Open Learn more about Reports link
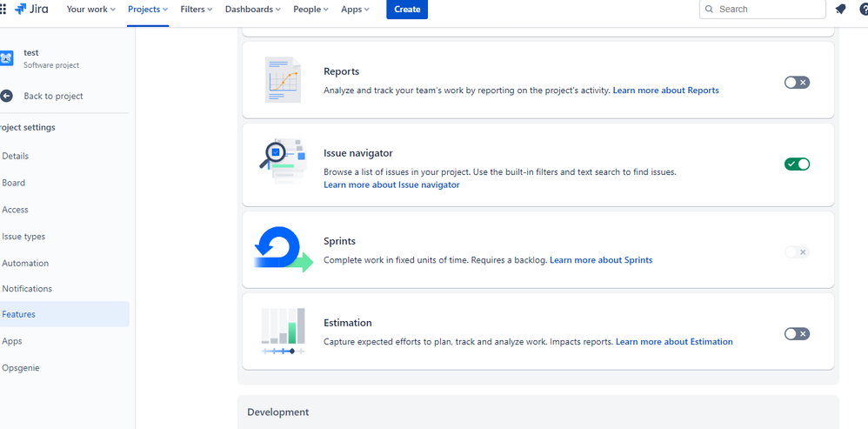 tap(666, 90)
